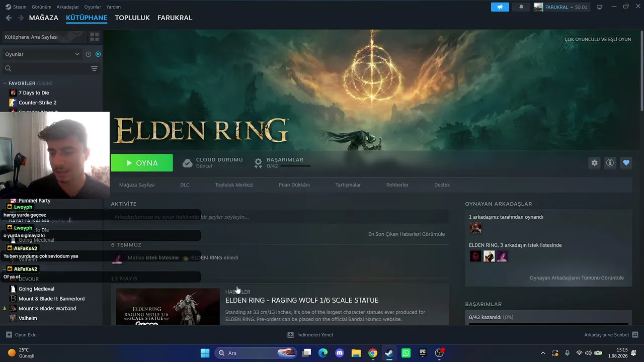Open the notifications bell
This screenshot has height=362, width=644.
coord(521,7)
